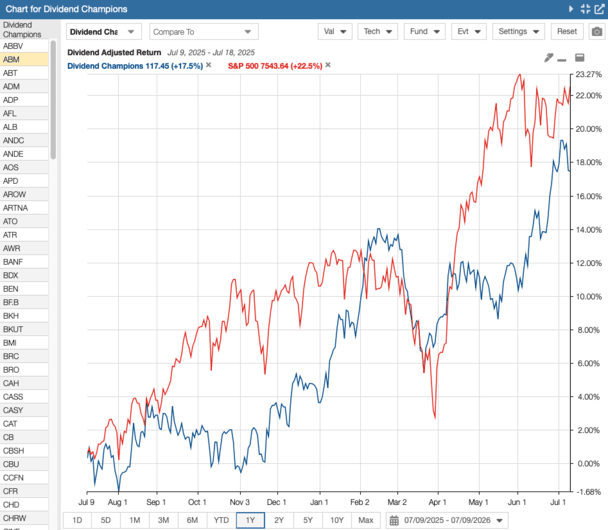Pick BF.B in the ticker list
Image resolution: width=608 pixels, height=530 pixels.
(24, 302)
